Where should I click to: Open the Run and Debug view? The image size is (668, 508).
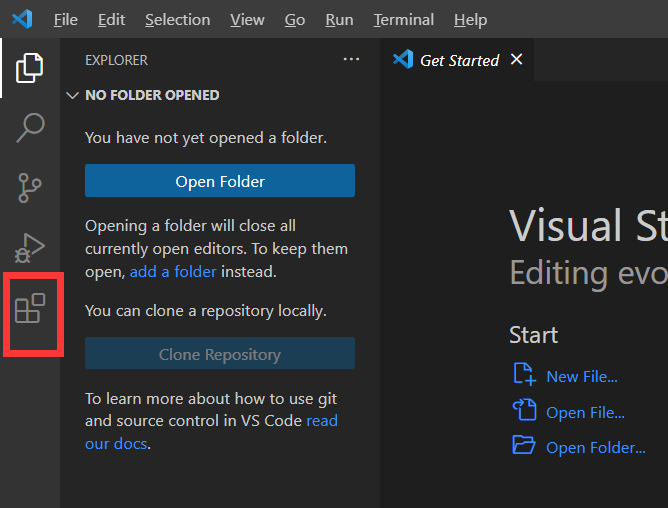tap(30, 245)
